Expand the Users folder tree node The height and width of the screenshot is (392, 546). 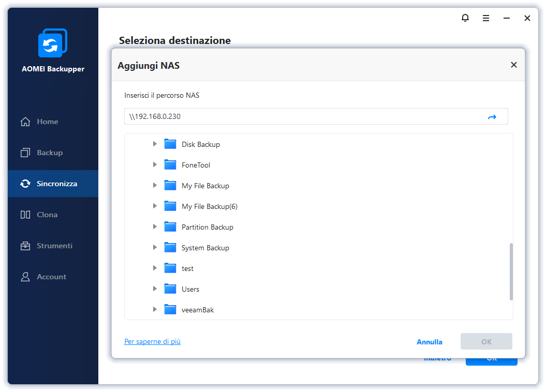155,289
